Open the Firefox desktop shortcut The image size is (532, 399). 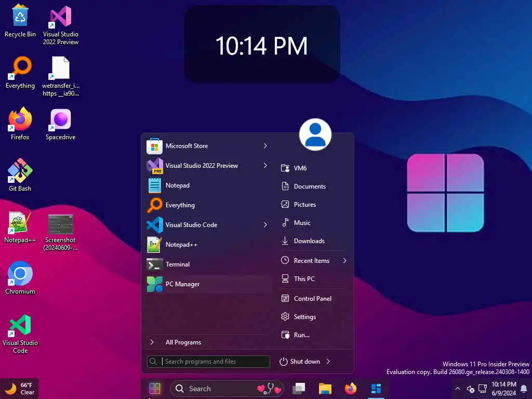click(x=20, y=124)
